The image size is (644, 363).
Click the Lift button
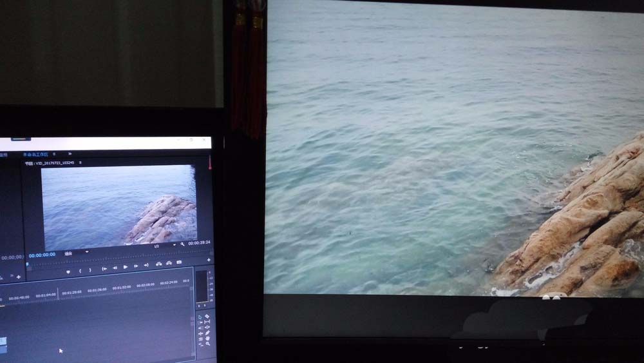(158, 264)
